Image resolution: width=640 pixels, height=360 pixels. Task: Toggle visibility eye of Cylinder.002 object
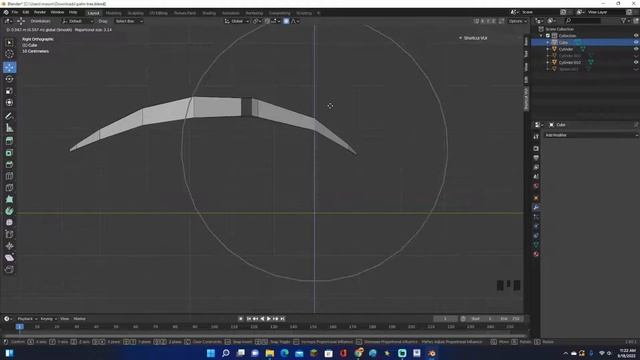[x=636, y=62]
